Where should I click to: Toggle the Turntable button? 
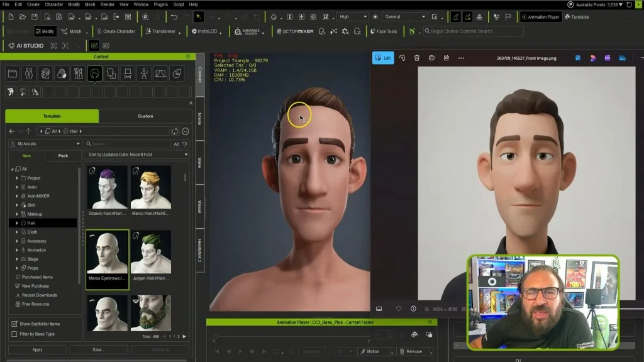tap(577, 17)
